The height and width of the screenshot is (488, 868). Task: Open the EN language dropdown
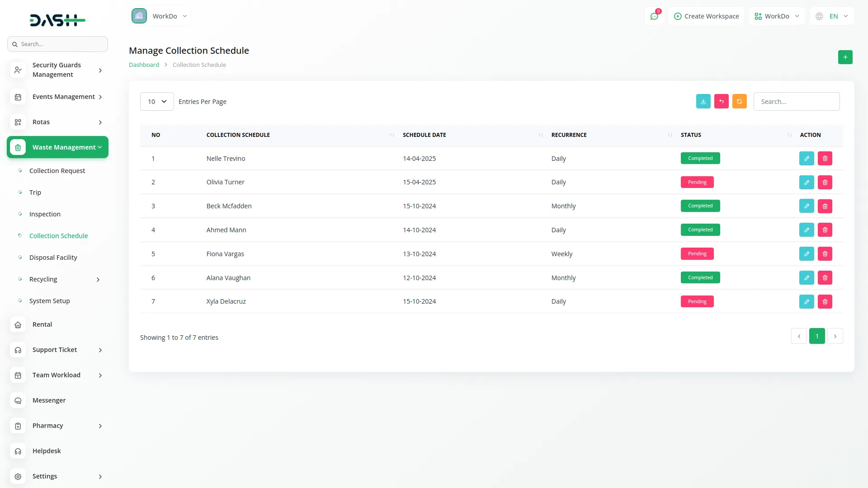click(x=832, y=16)
